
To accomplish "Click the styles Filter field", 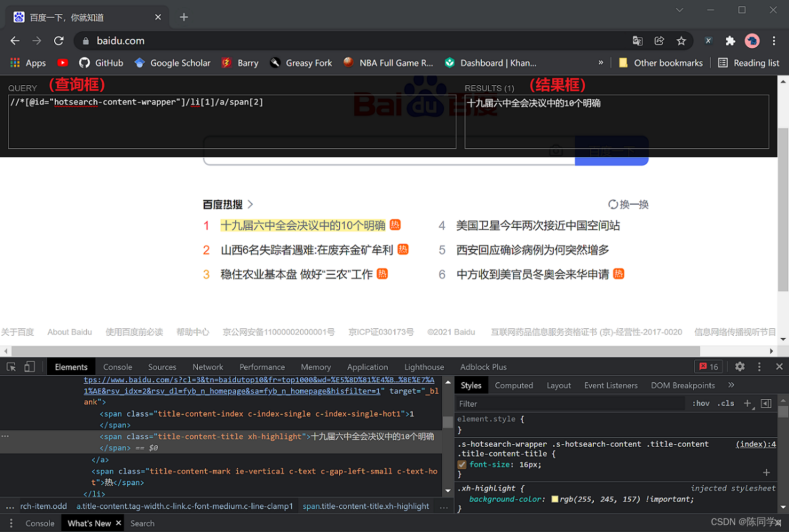I will (x=570, y=404).
